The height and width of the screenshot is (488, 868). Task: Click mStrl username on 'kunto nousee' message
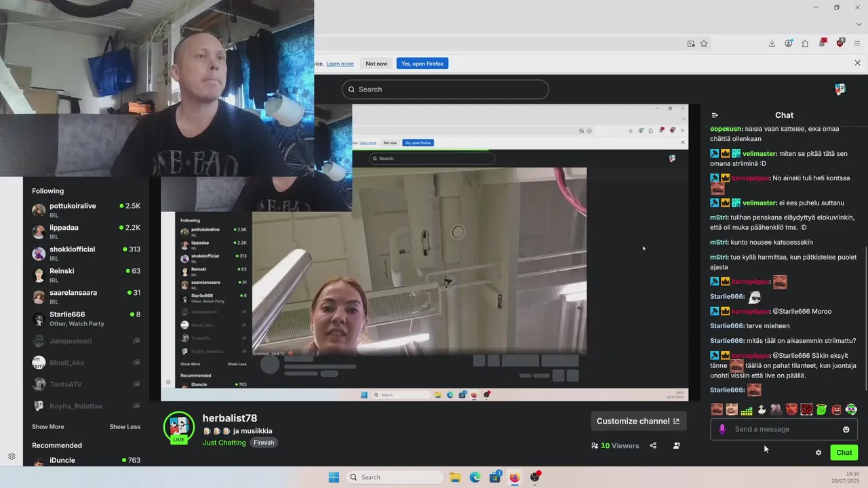(x=719, y=242)
